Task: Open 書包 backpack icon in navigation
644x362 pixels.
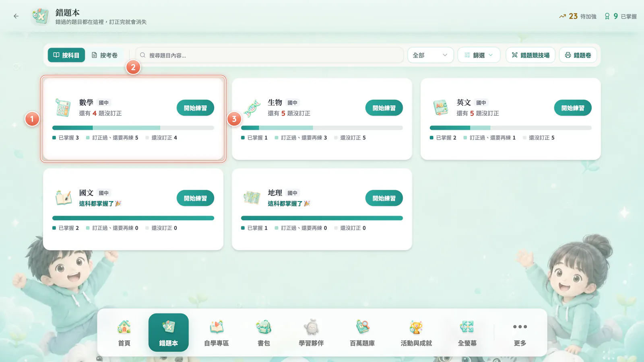Action: click(x=264, y=327)
